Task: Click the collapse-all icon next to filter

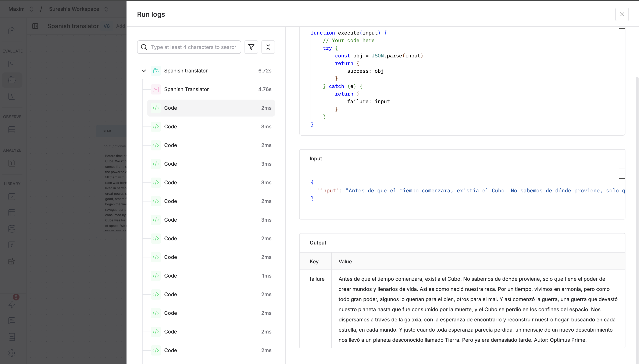Action: 268,47
